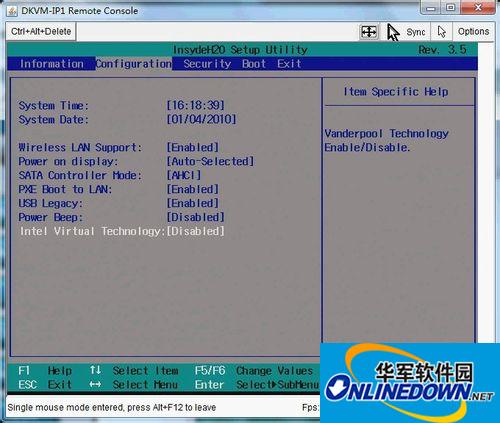This screenshot has width=500, height=423.
Task: Toggle the USB Legacy Enabled value
Action: pyautogui.click(x=192, y=203)
